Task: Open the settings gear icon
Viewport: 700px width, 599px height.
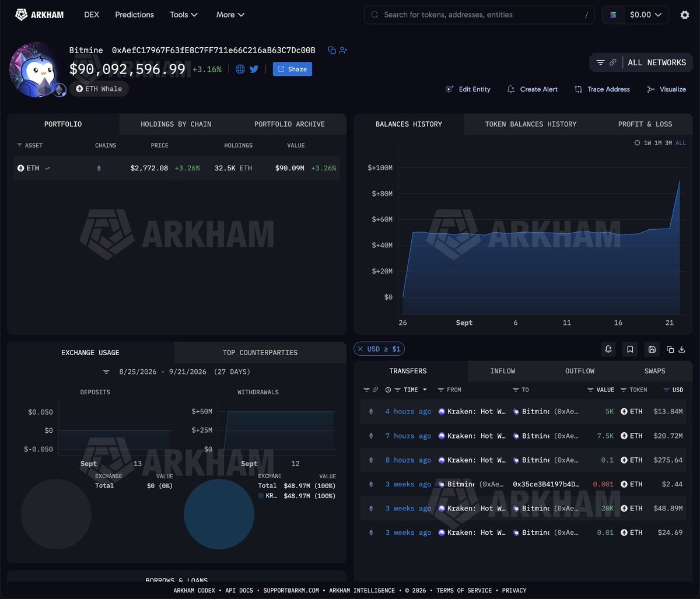Action: pyautogui.click(x=685, y=15)
